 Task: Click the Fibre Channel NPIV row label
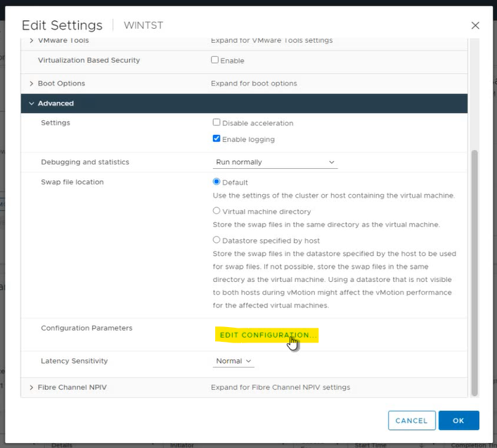[72, 388]
